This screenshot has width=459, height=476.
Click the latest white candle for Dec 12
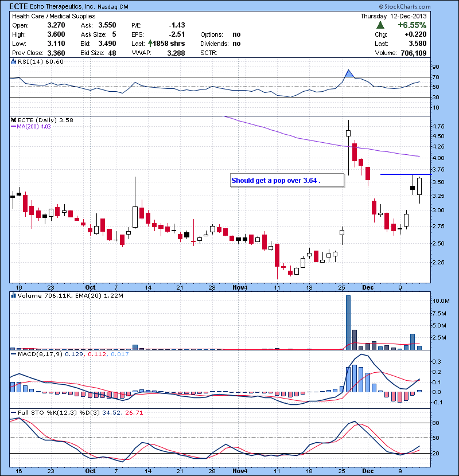click(x=419, y=186)
